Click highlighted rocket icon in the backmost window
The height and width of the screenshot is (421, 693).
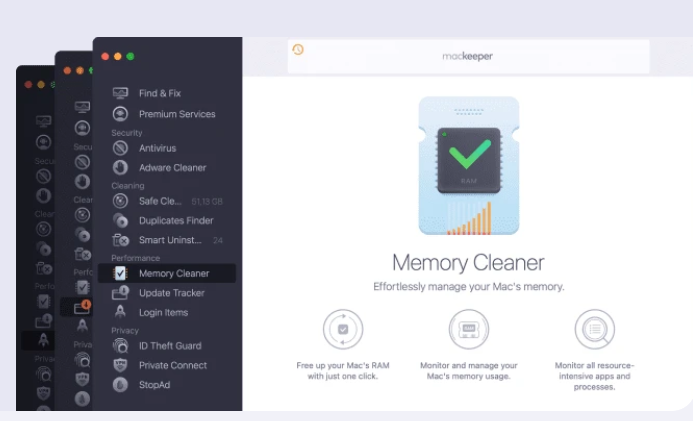click(43, 340)
